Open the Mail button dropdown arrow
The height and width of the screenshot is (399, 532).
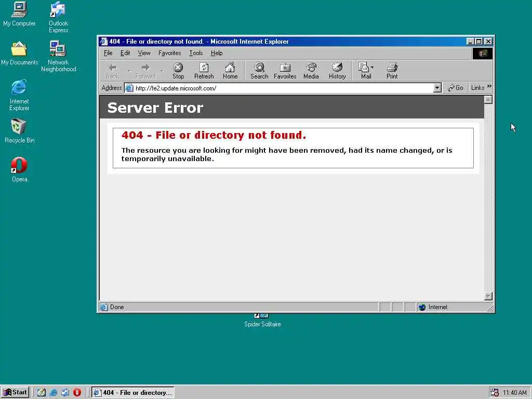tap(372, 68)
